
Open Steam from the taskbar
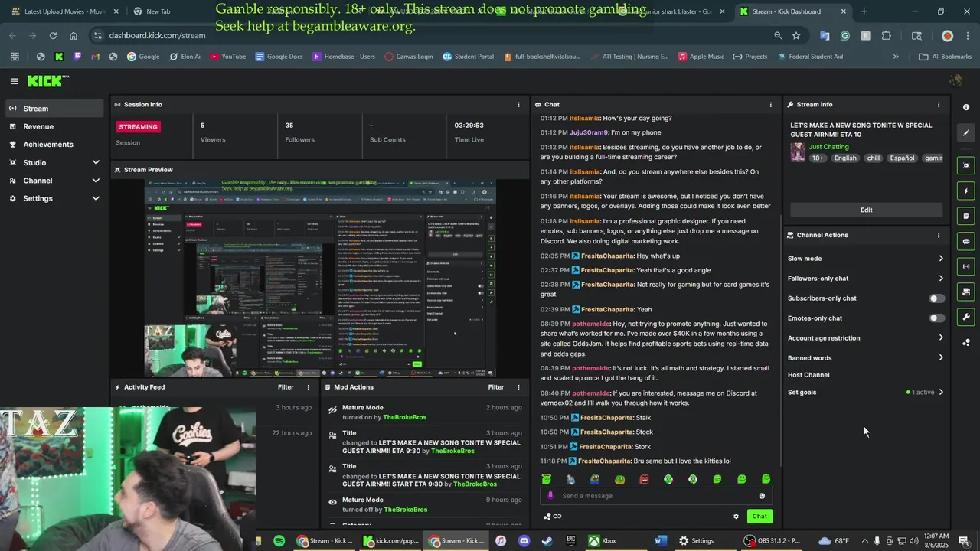[547, 541]
